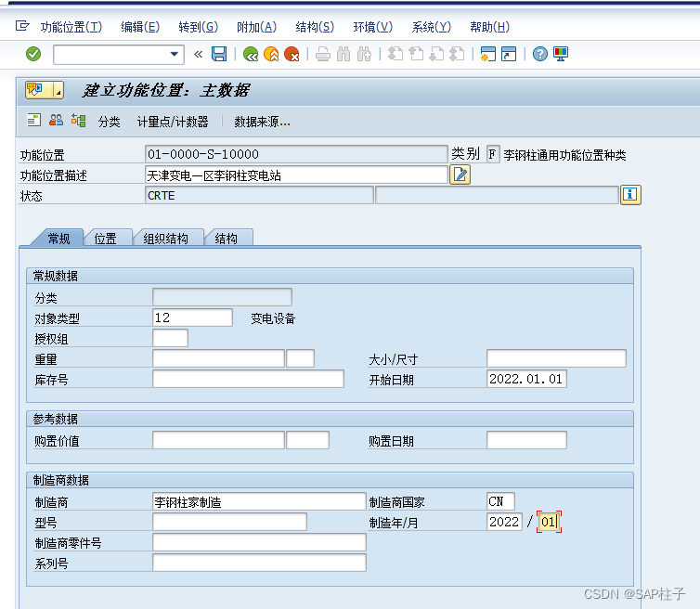Click the Find binoculars icon
This screenshot has width=700, height=609.
[x=344, y=55]
